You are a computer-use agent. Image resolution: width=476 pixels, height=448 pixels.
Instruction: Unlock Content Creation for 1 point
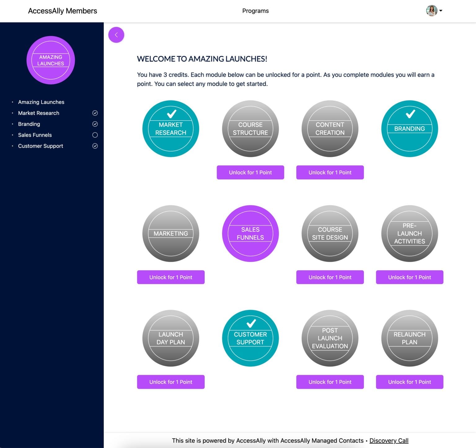point(330,172)
